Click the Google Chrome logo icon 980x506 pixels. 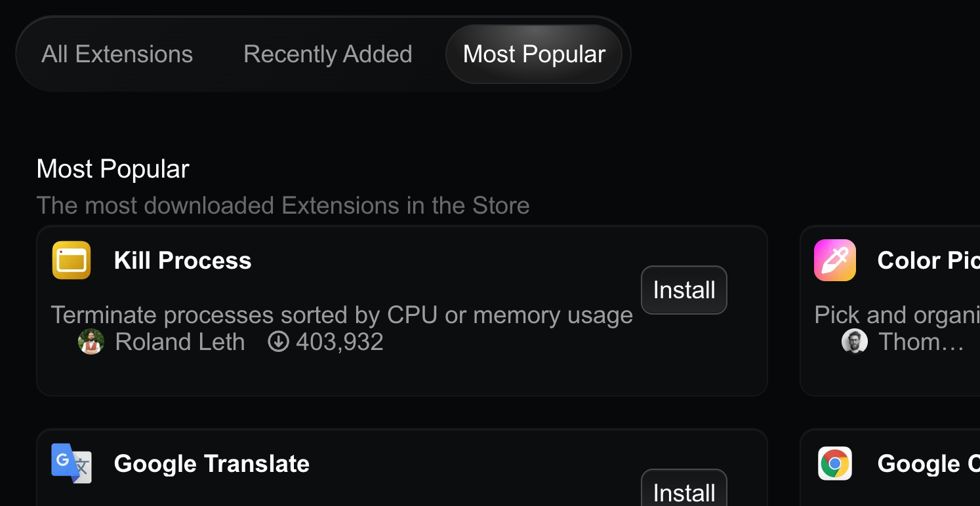(x=834, y=463)
